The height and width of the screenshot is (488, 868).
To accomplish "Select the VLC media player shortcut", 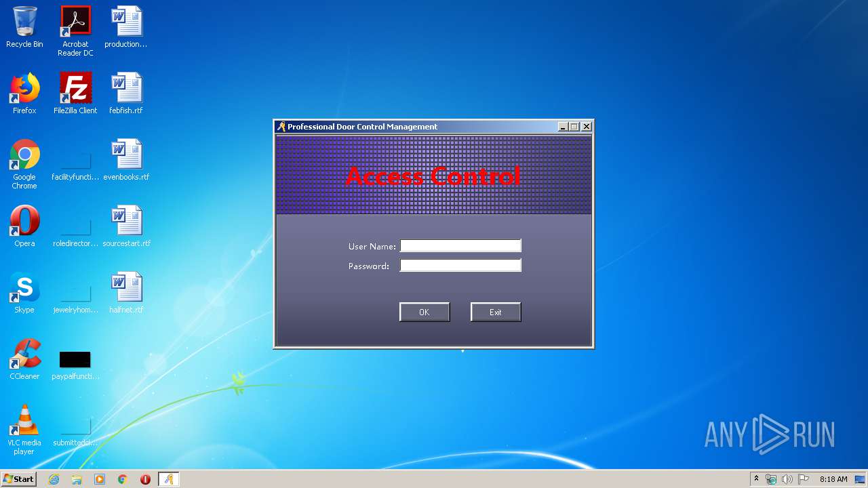I will (24, 430).
